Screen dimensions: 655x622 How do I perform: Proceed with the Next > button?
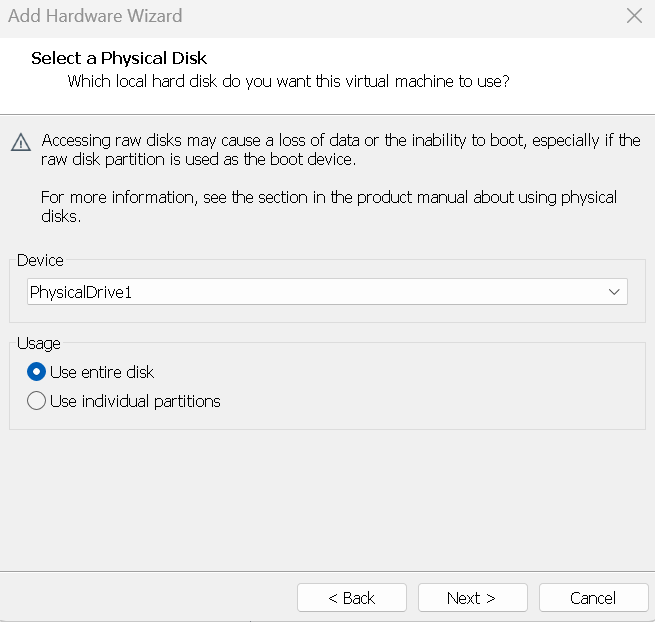click(x=472, y=598)
